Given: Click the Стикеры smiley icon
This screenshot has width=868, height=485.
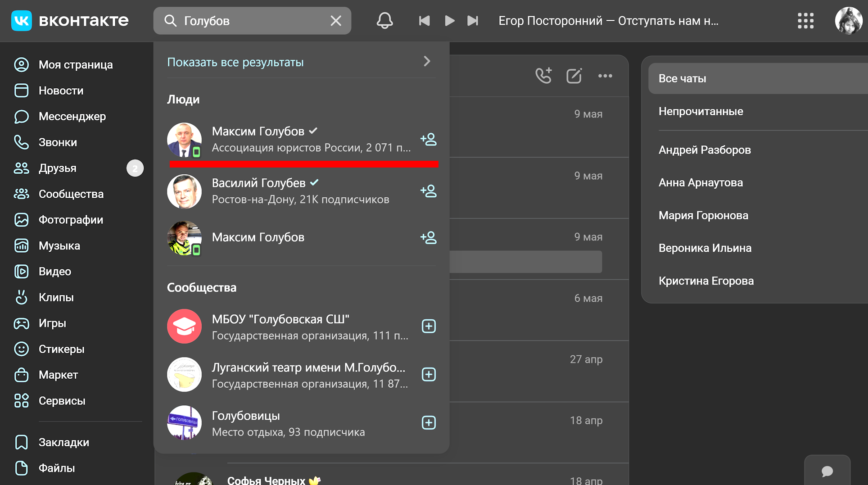Looking at the screenshot, I should click(21, 349).
